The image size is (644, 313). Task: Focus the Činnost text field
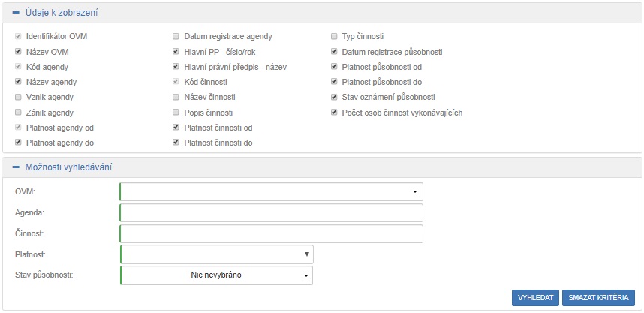point(271,234)
